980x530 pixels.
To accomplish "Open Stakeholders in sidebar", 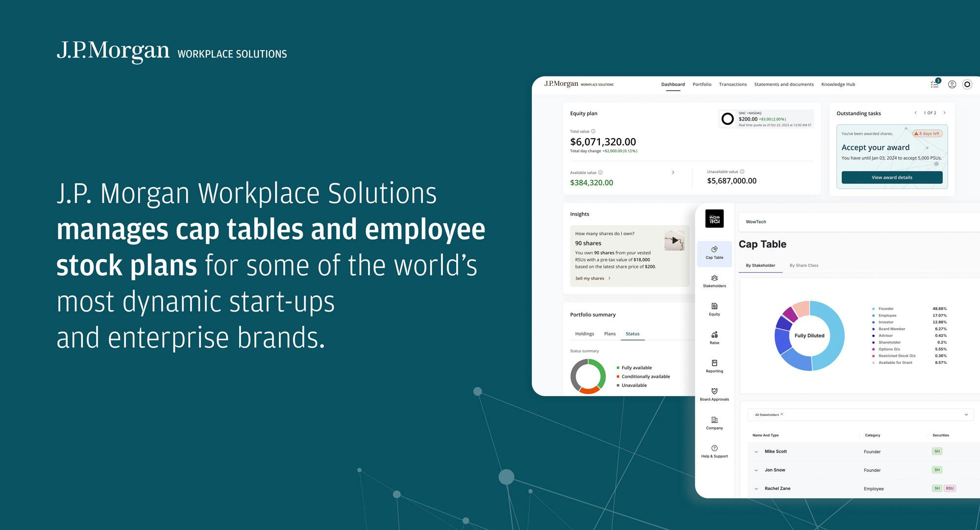I will point(714,281).
